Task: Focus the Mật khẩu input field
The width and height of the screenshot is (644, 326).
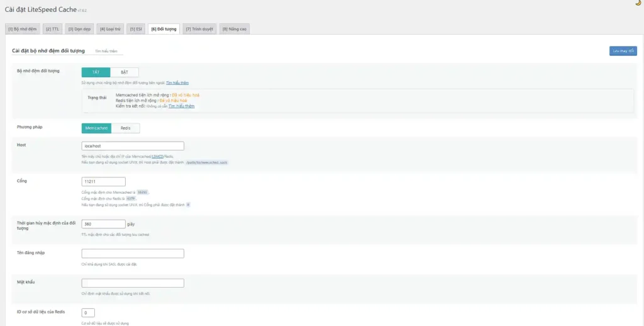Action: click(133, 283)
